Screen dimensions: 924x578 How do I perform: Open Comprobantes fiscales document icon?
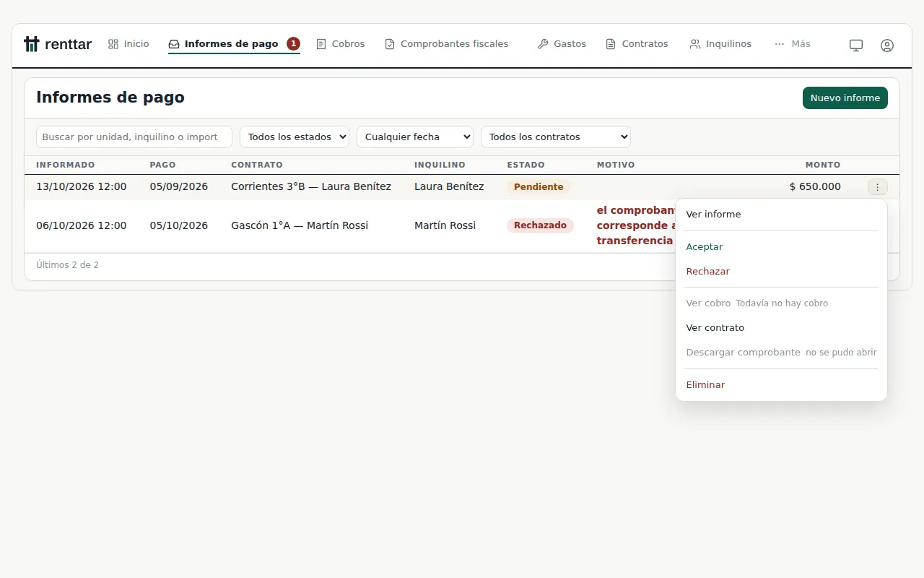390,44
